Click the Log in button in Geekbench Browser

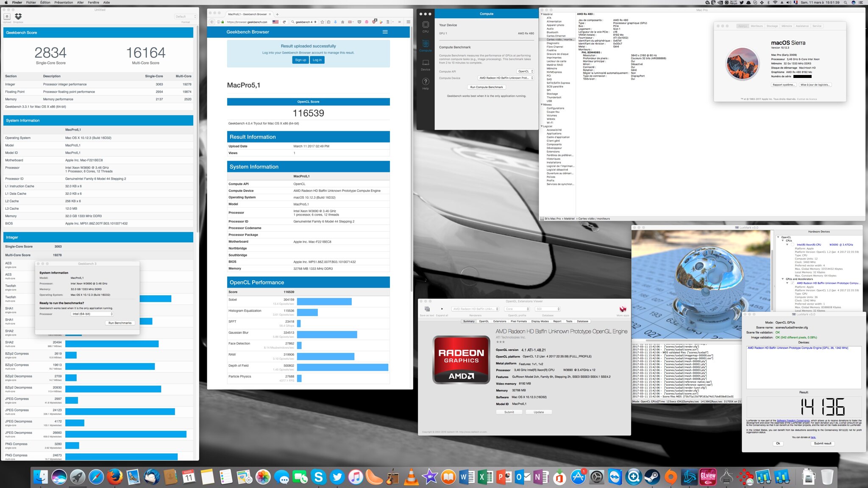pyautogui.click(x=317, y=60)
